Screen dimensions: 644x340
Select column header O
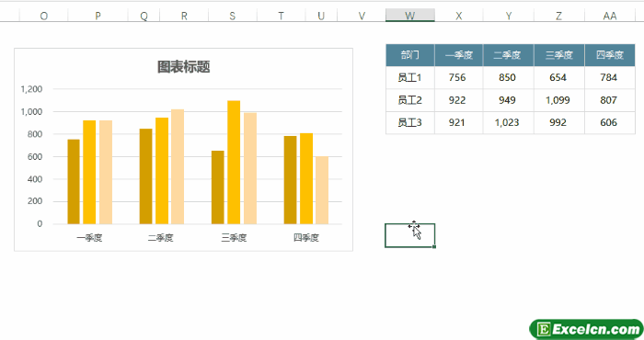[43, 16]
